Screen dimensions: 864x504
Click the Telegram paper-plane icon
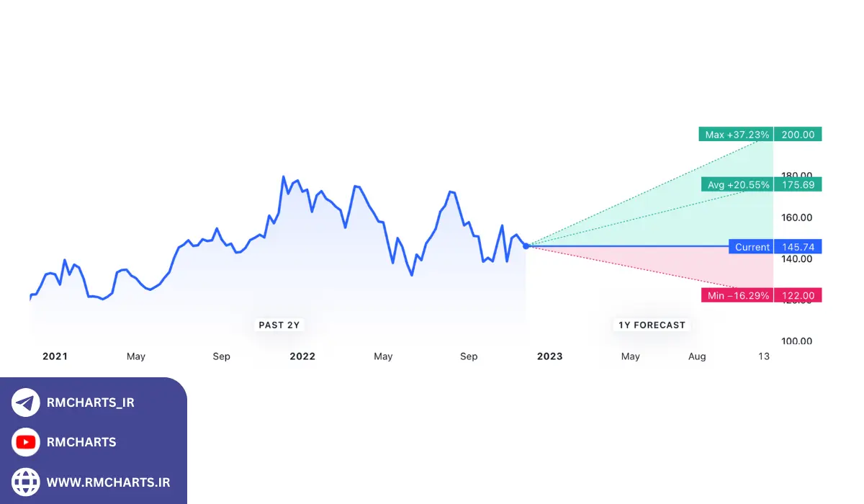click(26, 402)
